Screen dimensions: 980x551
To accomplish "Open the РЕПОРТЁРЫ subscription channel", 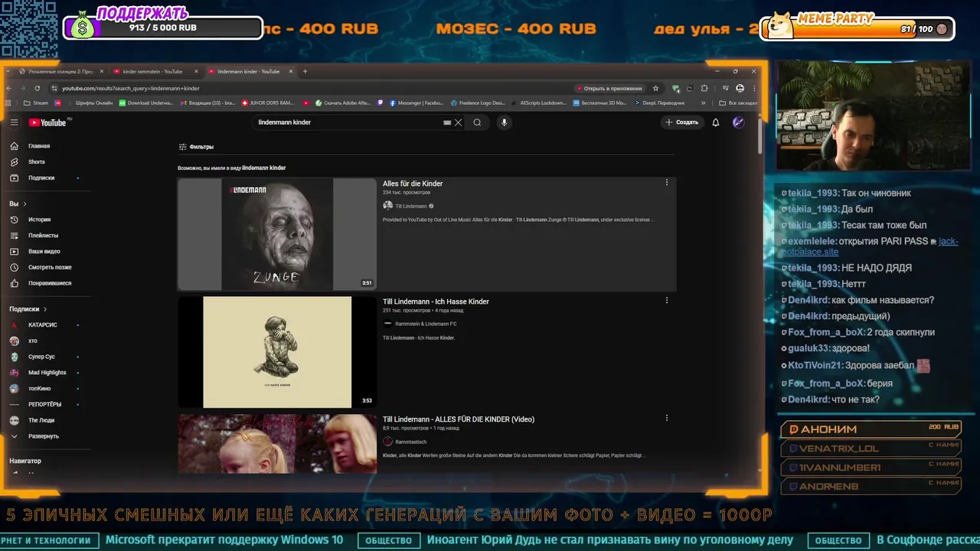I will (43, 404).
